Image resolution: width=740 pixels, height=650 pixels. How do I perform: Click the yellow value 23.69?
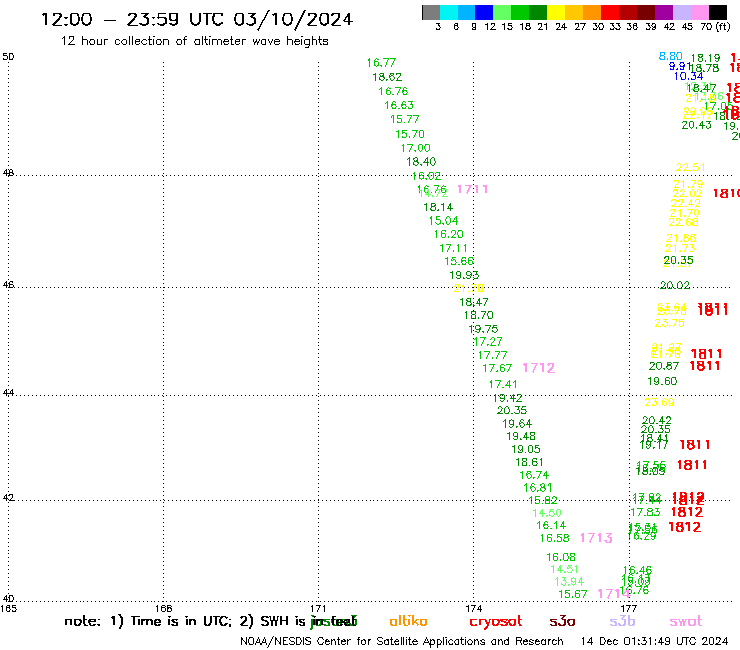(x=659, y=403)
